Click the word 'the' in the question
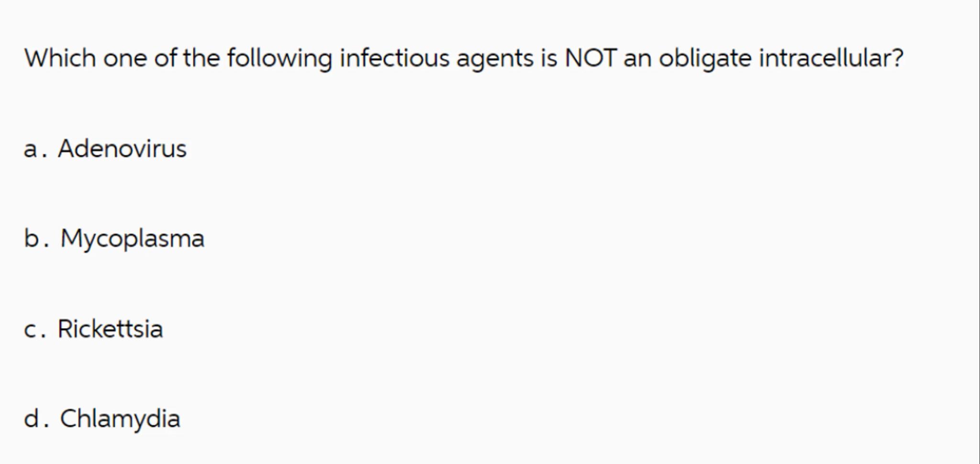Image resolution: width=980 pixels, height=464 pixels. point(201,58)
